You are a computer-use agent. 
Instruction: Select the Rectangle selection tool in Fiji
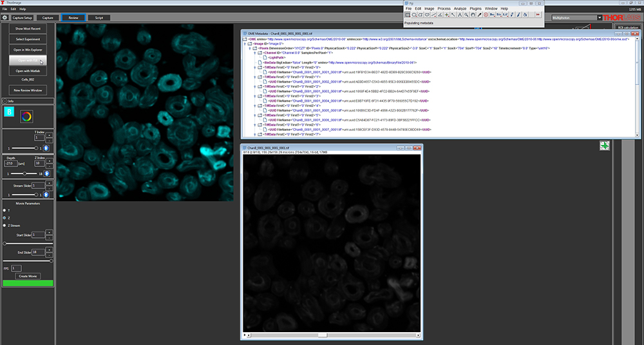pyautogui.click(x=408, y=14)
